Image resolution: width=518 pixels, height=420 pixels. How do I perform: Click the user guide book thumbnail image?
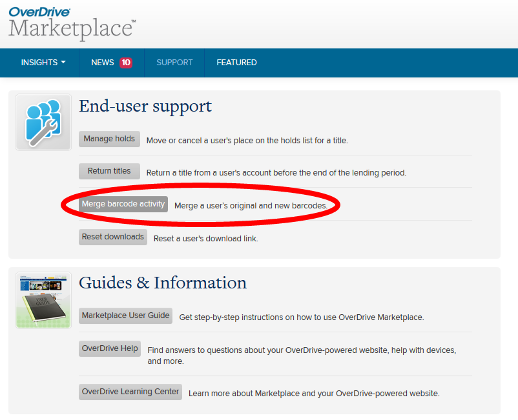click(43, 300)
